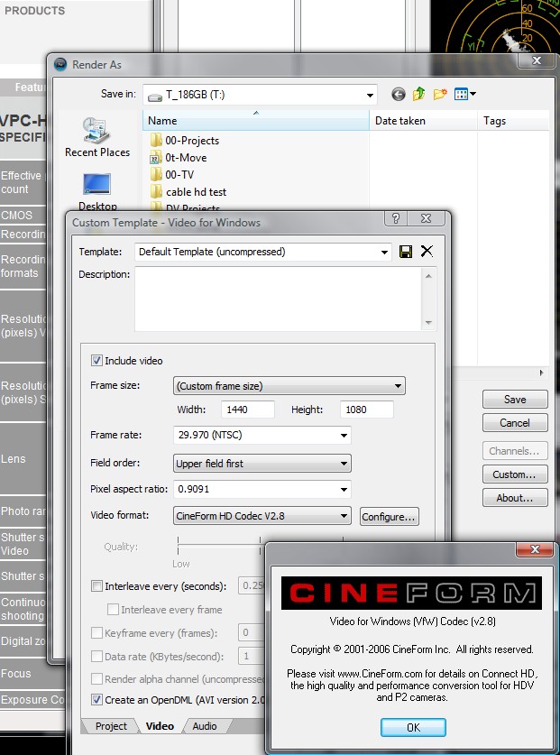Open the 00-Projects folder
This screenshot has width=560, height=755.
(x=185, y=140)
